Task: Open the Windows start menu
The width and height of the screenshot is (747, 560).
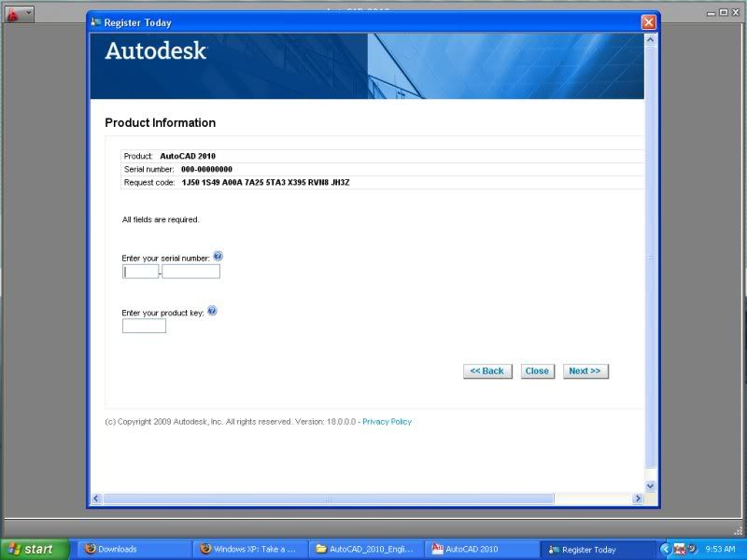Action: pyautogui.click(x=35, y=549)
